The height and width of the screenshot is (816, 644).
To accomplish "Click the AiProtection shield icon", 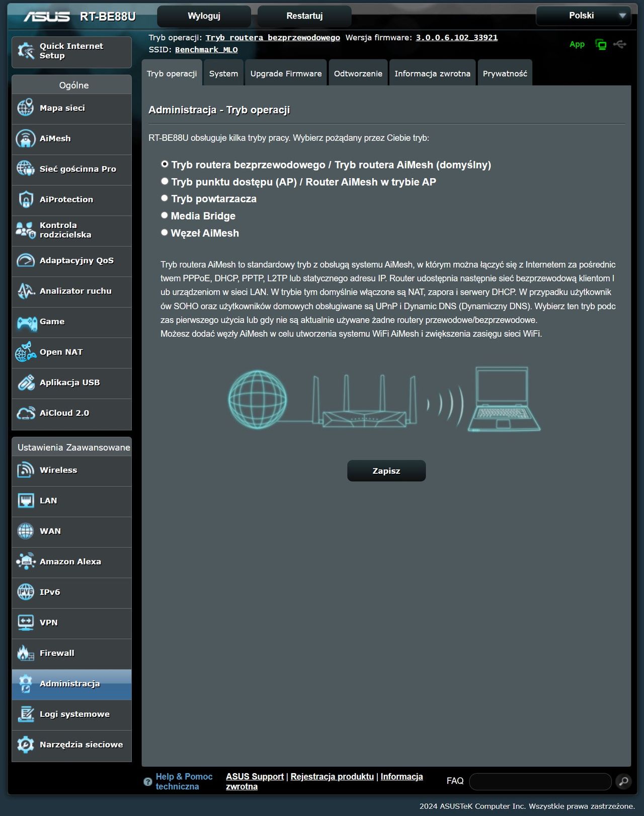I will pos(25,199).
